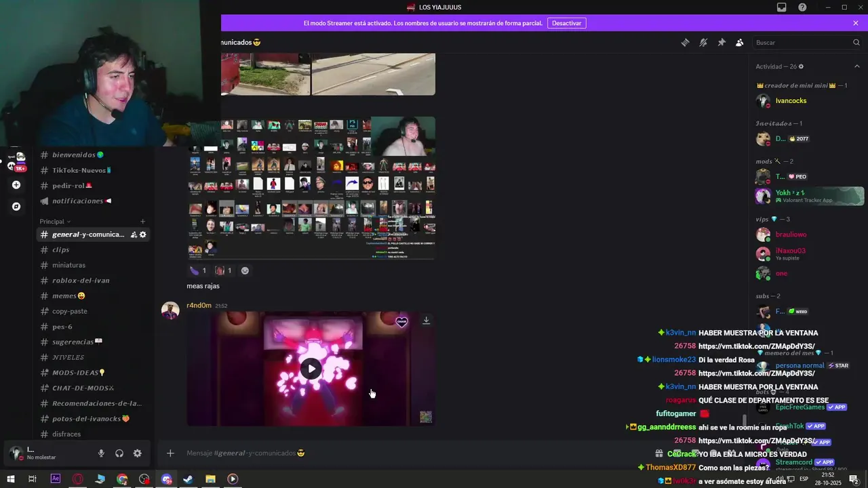This screenshot has width=868, height=488.
Task: Toggle headphones deafen in user panel
Action: tap(119, 453)
